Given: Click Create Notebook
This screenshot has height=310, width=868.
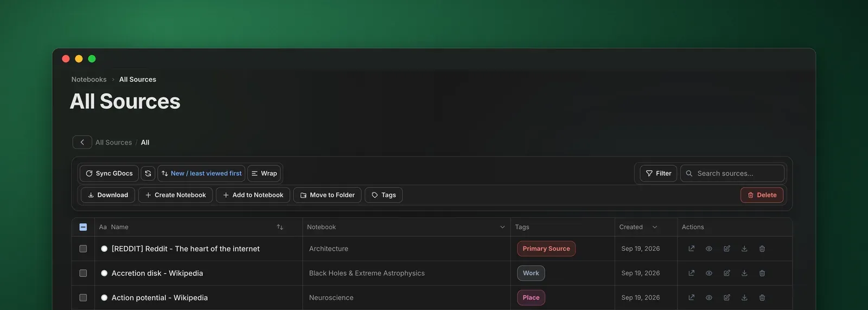Looking at the screenshot, I should (175, 195).
